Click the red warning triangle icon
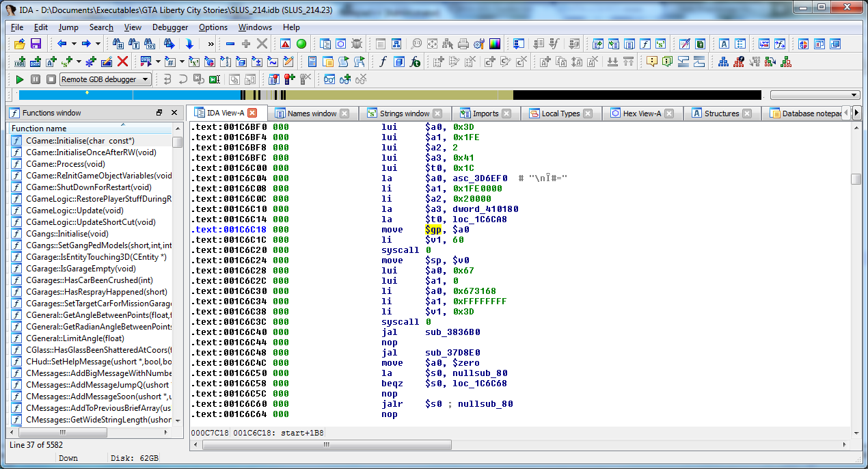Screen dimensions: 868x469 pyautogui.click(x=285, y=44)
